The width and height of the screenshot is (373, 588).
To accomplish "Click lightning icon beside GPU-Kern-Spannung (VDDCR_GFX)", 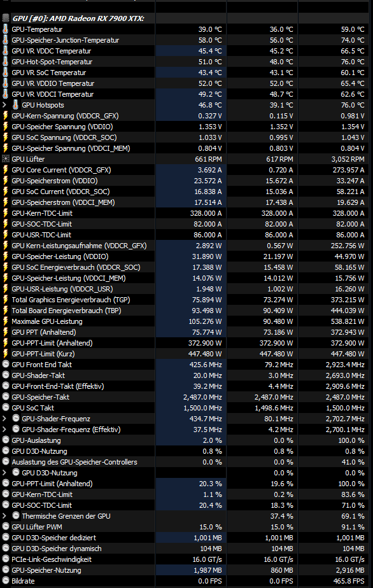I will pyautogui.click(x=5, y=116).
